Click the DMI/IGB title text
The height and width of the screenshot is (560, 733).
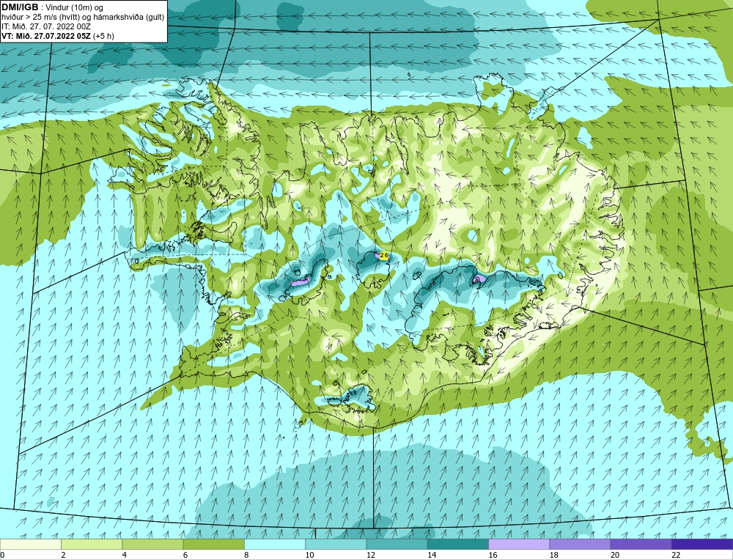pyautogui.click(x=20, y=7)
